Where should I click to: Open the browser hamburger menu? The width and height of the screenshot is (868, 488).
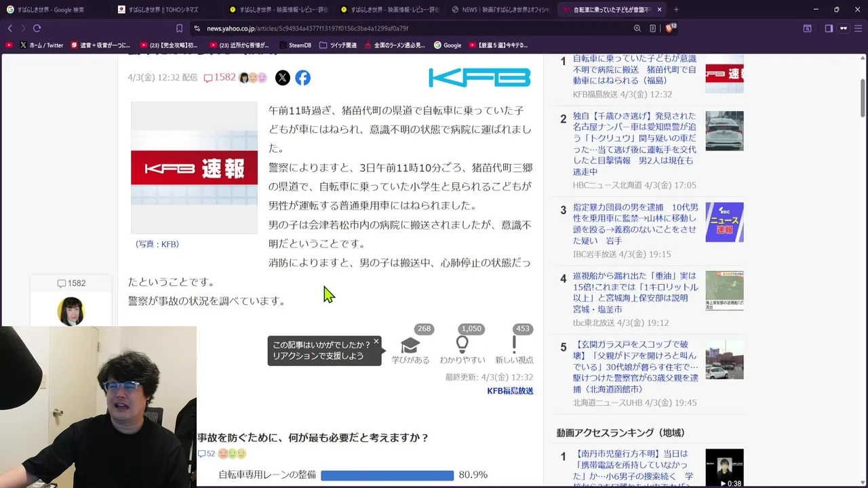[859, 28]
